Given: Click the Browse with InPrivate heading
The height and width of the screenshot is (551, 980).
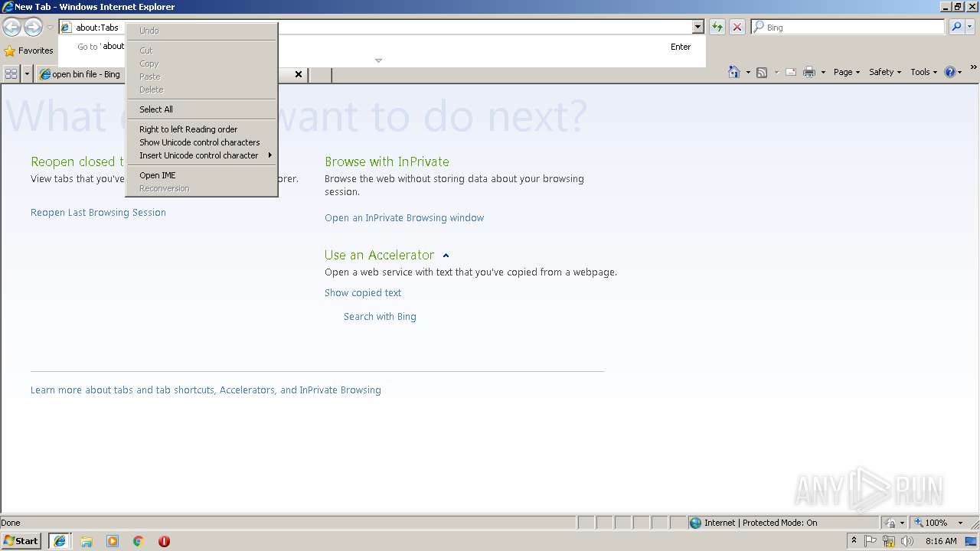Looking at the screenshot, I should (x=387, y=161).
